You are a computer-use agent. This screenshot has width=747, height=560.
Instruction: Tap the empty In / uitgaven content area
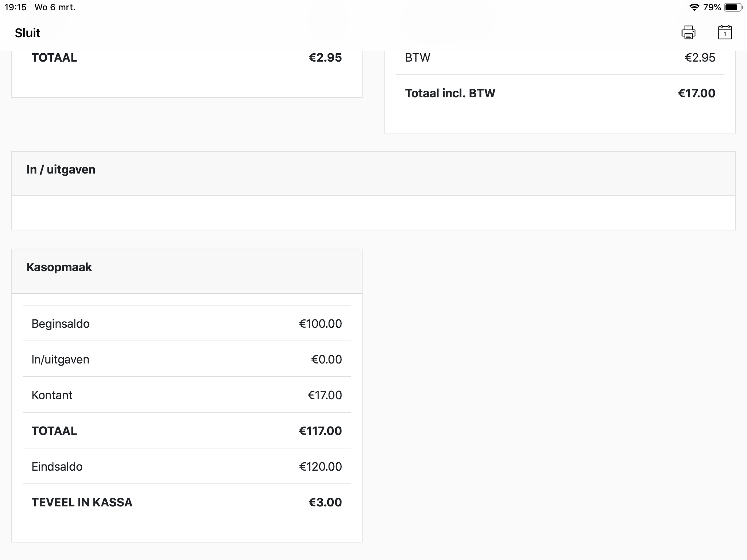(373, 213)
